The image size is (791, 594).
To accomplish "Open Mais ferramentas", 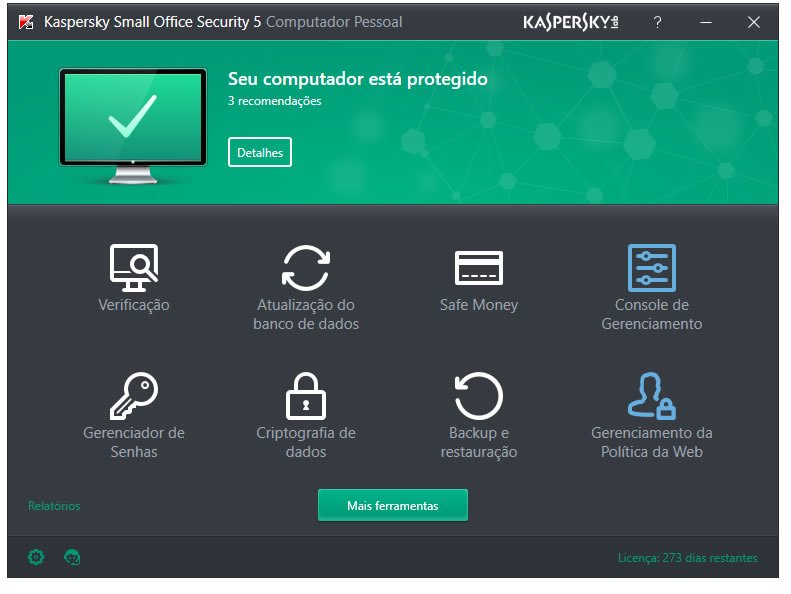I will [x=393, y=505].
